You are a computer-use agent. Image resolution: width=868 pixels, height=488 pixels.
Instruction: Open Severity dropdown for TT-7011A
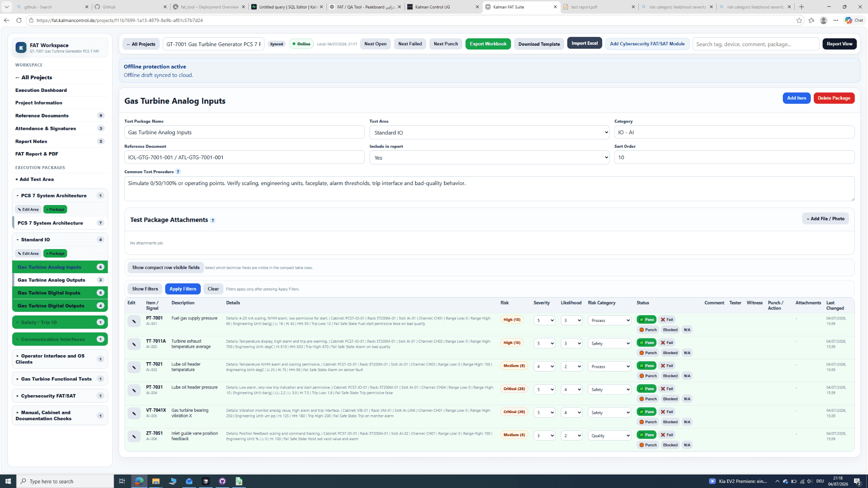tap(544, 344)
